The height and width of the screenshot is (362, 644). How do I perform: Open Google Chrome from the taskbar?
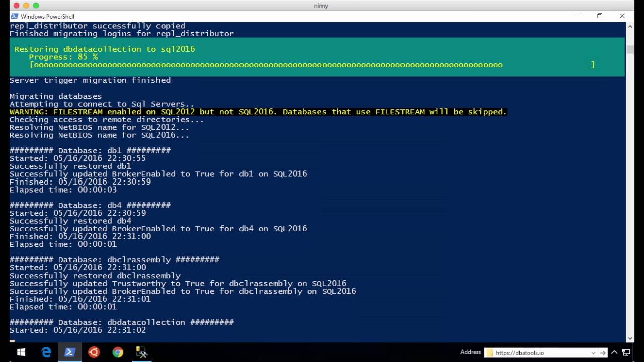118,352
